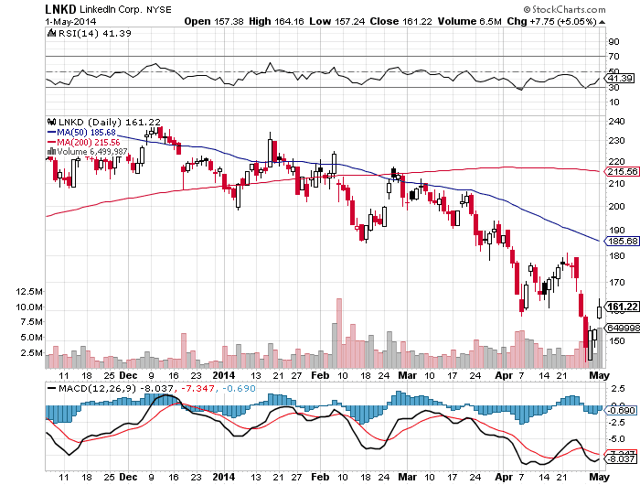The width and height of the screenshot is (640, 485).
Task: Click the LNKD (Daily) 161.22 legend
Action: [x=109, y=122]
